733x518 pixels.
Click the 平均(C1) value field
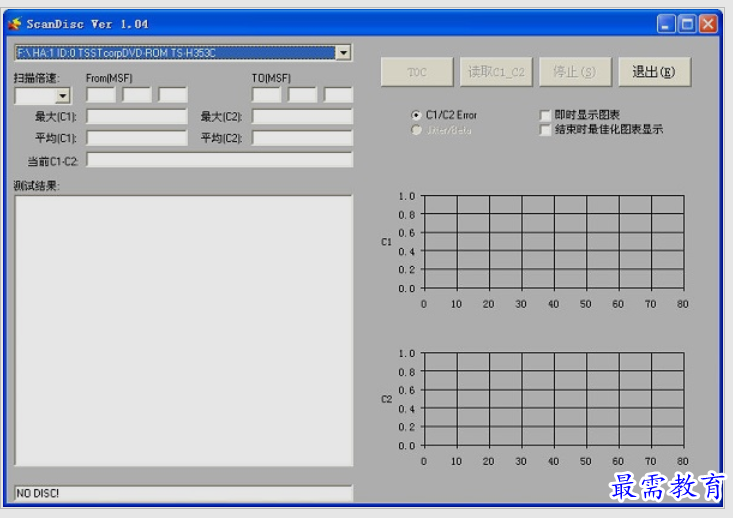(137, 138)
